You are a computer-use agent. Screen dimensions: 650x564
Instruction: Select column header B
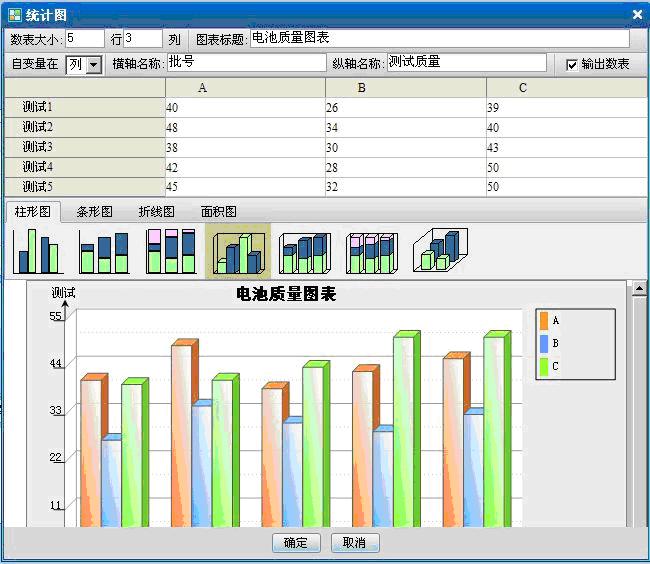click(405, 88)
